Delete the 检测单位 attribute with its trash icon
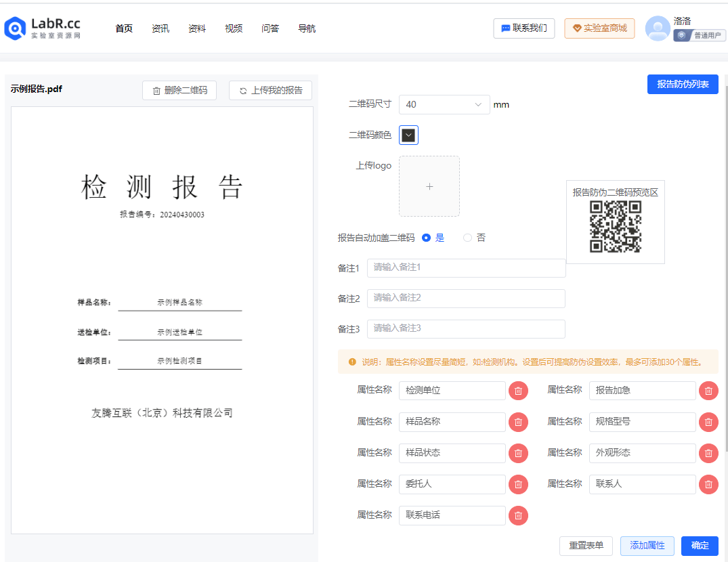The image size is (728, 562). click(x=518, y=391)
